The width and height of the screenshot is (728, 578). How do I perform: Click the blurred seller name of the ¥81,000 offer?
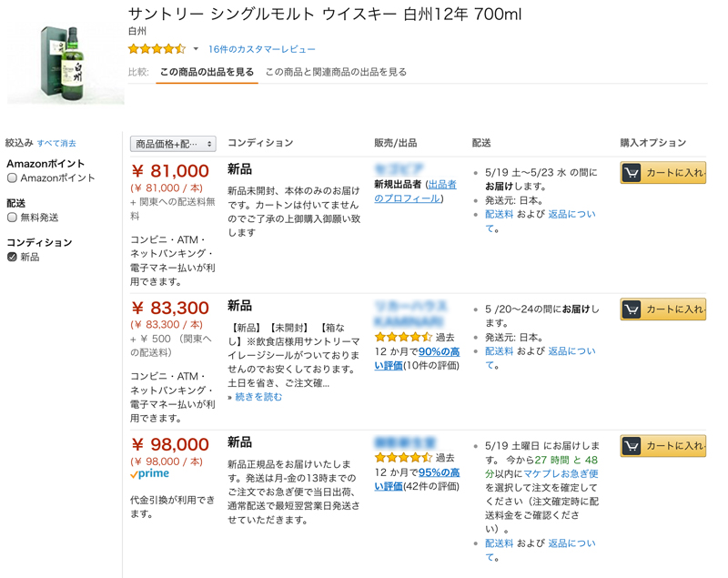pos(399,168)
